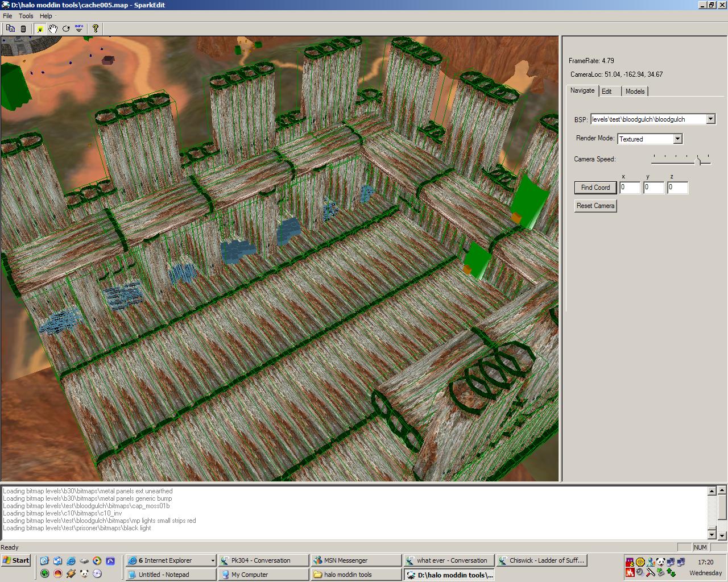Open 'Chiswick - Ladder of Suff...' taskbar window

[x=541, y=560]
